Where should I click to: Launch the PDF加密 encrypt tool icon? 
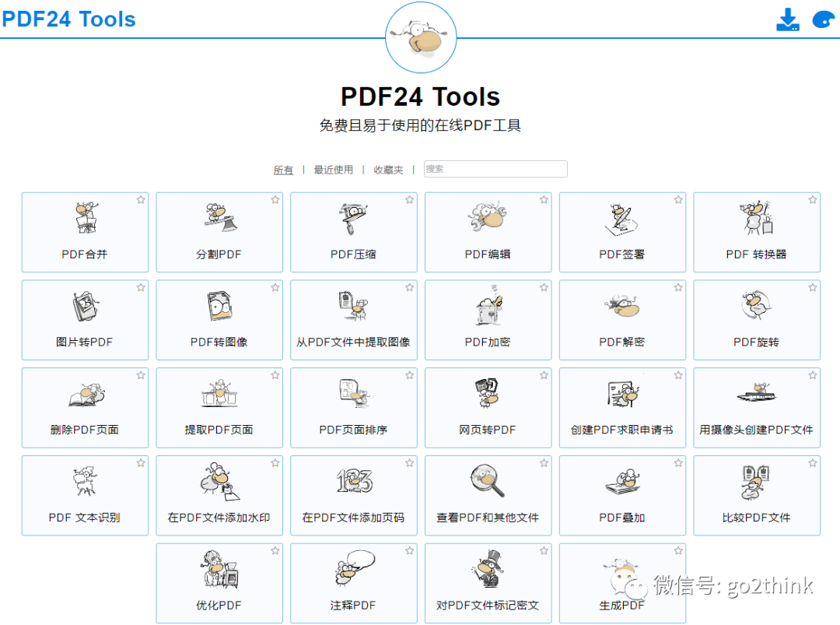[x=488, y=305]
